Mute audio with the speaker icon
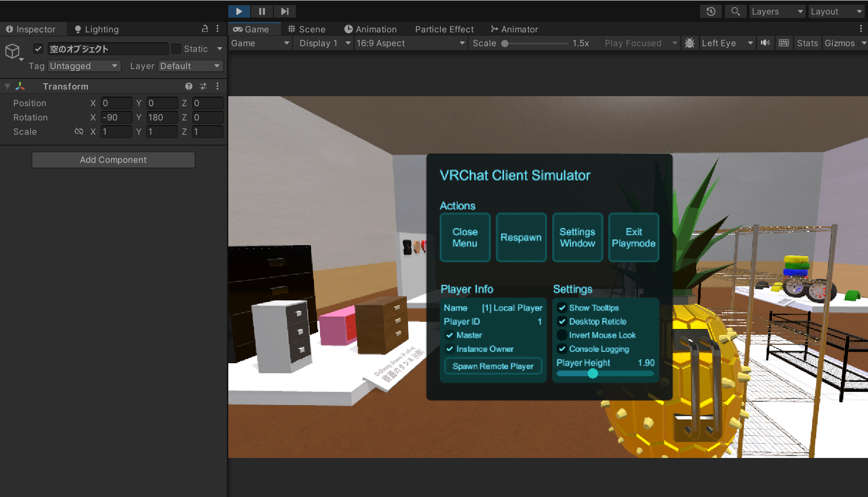Screen dimensions: 868x497 coord(765,43)
